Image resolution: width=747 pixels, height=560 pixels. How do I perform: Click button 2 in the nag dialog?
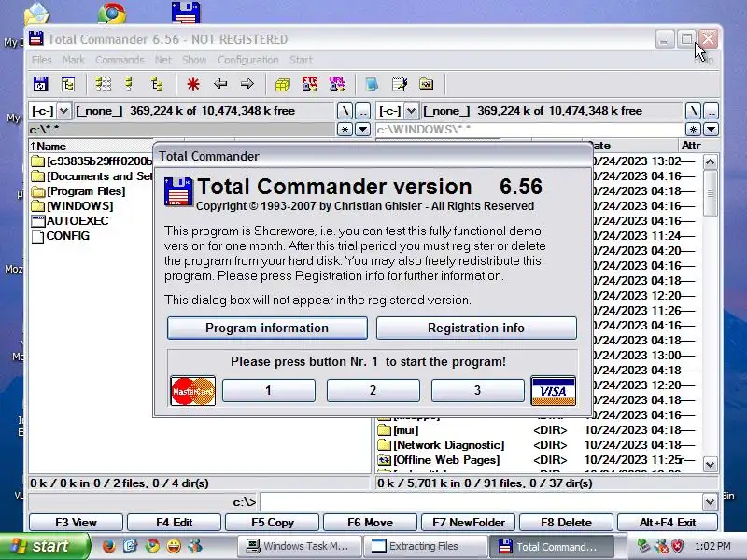point(373,390)
